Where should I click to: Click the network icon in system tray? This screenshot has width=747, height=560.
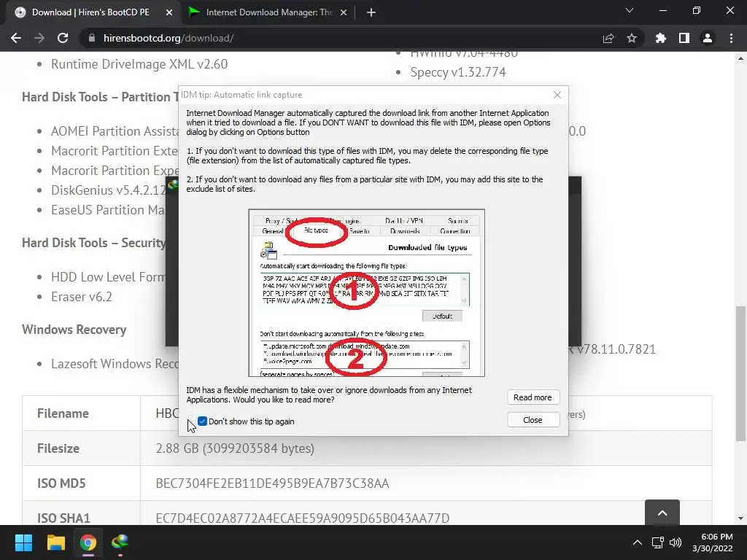pos(658,542)
